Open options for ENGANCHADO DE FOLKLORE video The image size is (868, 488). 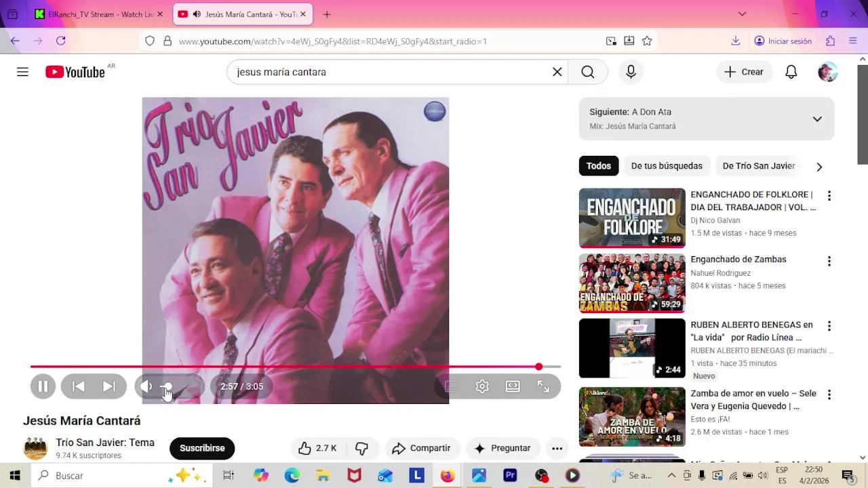click(x=829, y=196)
